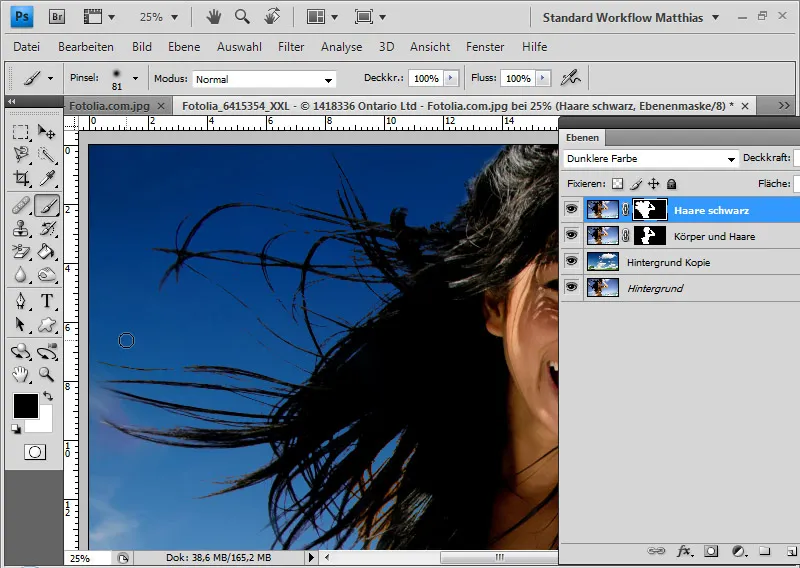
Task: Swap foreground and background colors
Action: coord(47,396)
